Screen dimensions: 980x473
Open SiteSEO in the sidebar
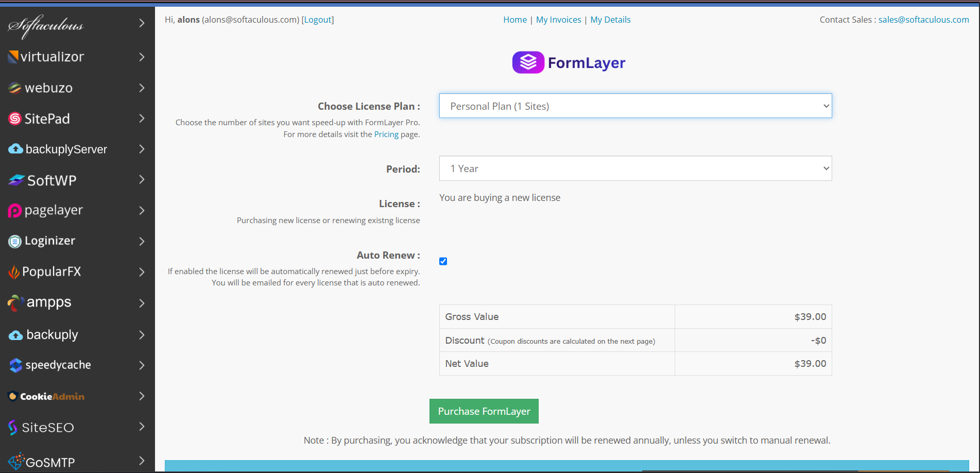tap(41, 427)
